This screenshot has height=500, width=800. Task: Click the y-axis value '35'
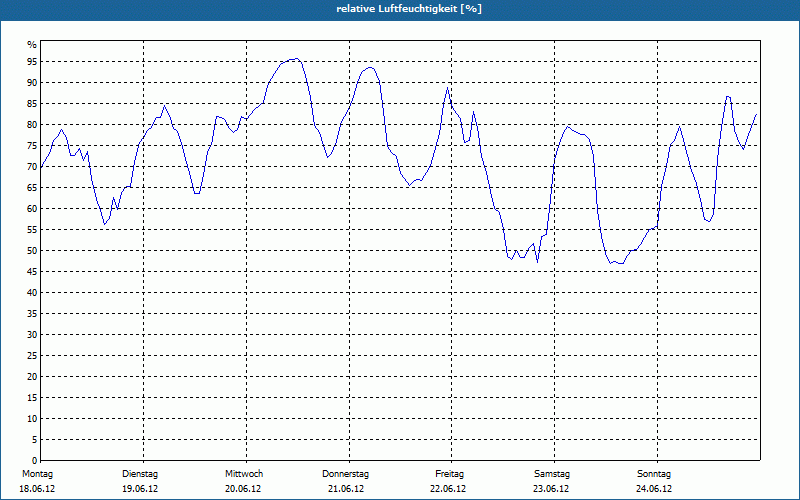pos(32,314)
